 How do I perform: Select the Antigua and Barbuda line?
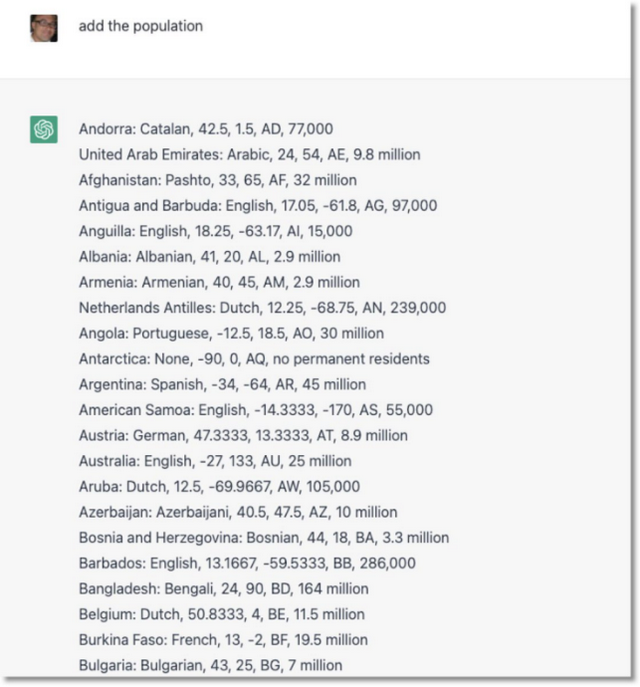point(257,206)
